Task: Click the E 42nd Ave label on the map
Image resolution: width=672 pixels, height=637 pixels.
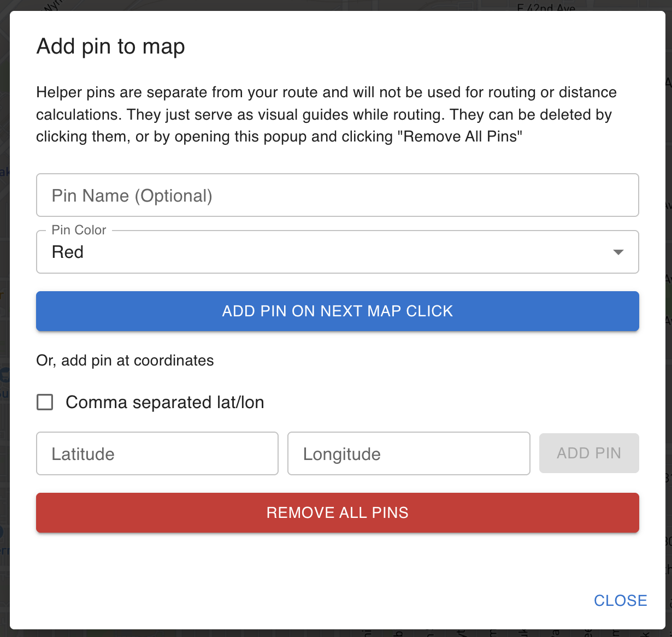Action: [x=545, y=7]
